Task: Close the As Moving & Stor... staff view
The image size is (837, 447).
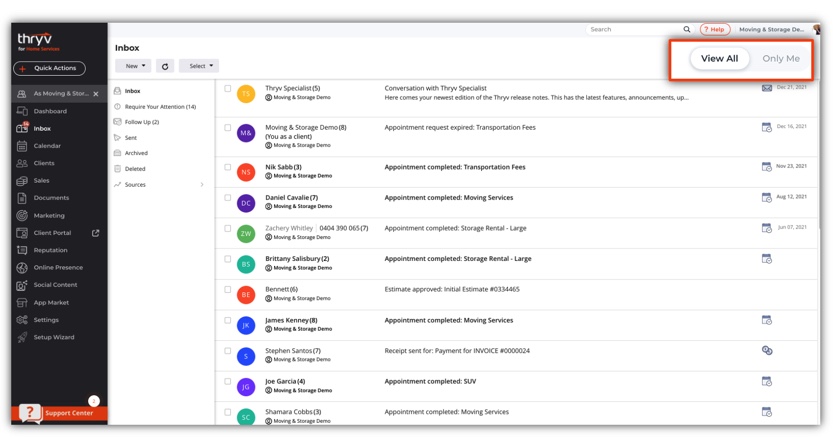Action: [96, 94]
